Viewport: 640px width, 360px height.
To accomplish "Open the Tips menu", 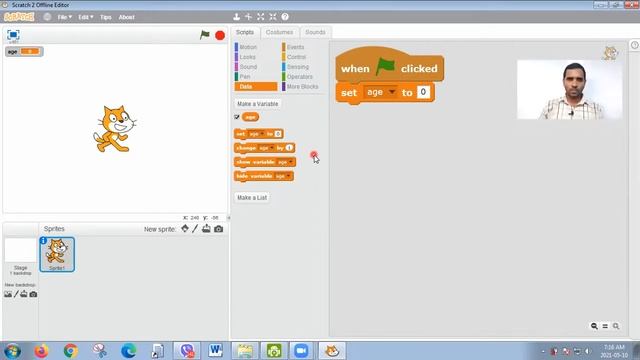I will [106, 17].
